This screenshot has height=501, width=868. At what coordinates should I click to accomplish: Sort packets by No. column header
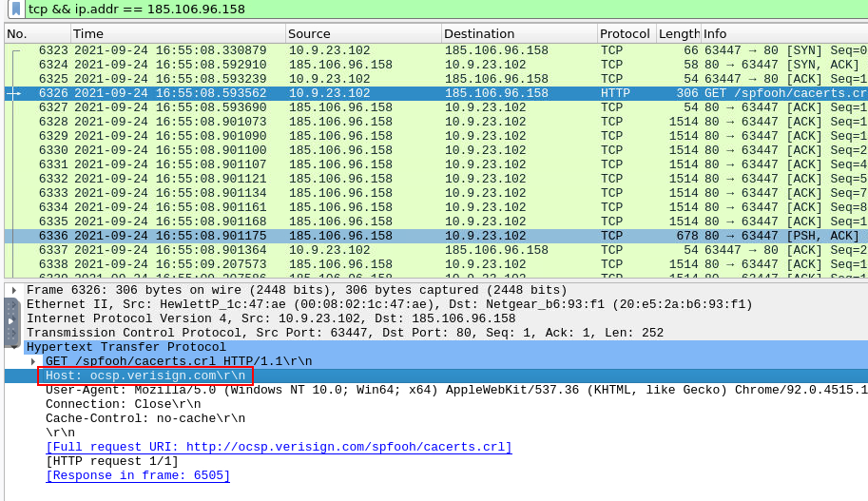pos(38,34)
